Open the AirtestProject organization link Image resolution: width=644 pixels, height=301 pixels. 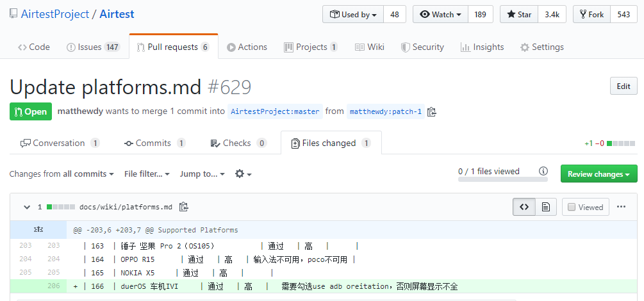point(55,14)
